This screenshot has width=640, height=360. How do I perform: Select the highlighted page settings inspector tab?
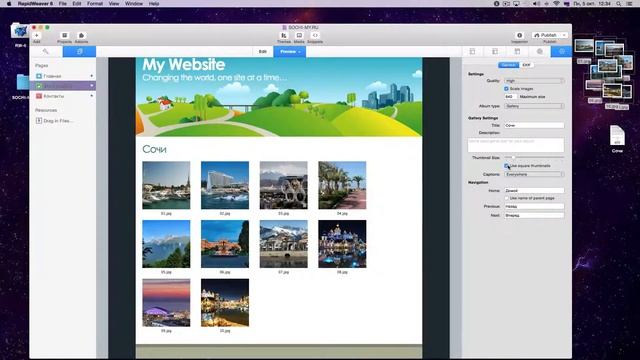[x=562, y=51]
